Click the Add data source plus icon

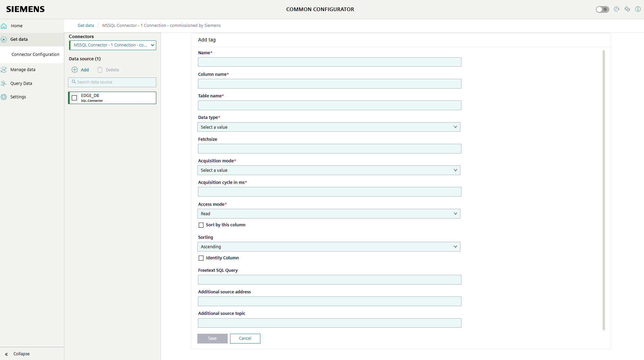click(x=75, y=70)
